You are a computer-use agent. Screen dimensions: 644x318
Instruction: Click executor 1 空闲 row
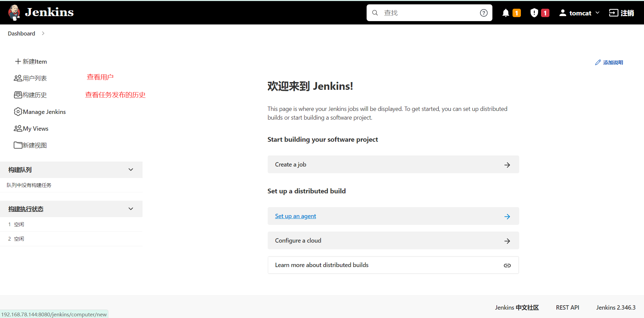71,224
